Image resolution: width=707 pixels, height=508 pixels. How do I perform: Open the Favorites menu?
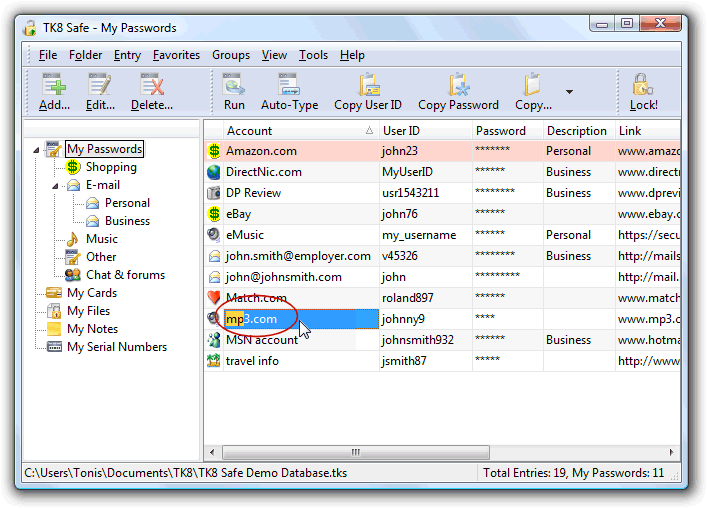(x=176, y=55)
